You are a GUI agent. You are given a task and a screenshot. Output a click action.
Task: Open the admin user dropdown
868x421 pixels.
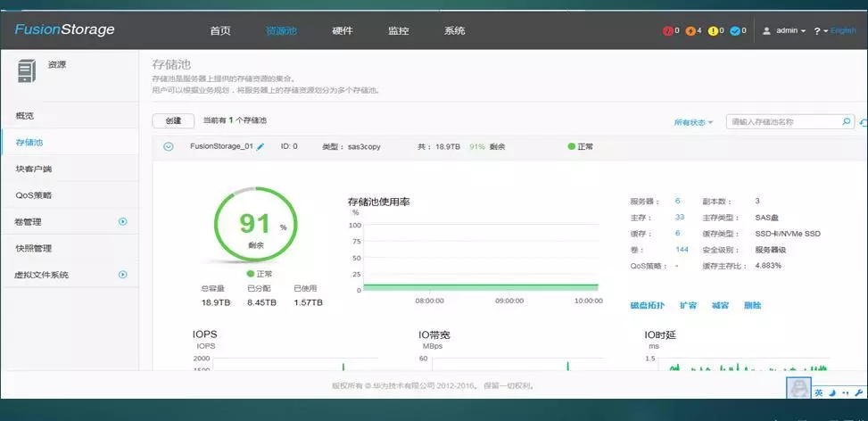[x=784, y=31]
